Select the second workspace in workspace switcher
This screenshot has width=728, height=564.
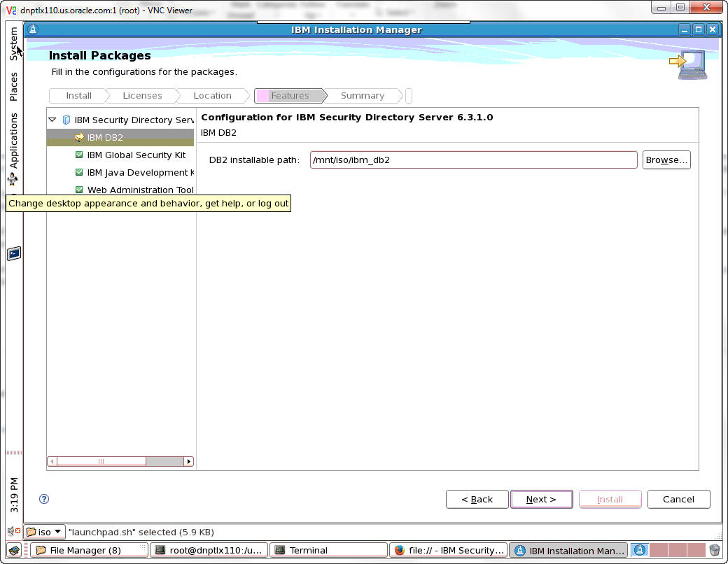(659, 550)
